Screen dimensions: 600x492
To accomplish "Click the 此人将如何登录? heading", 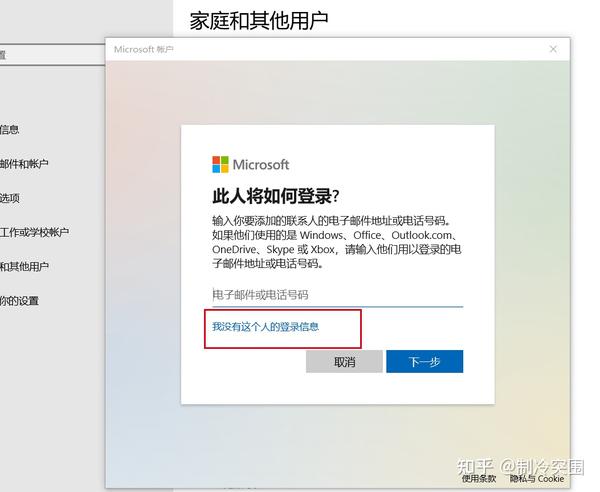I will tap(276, 196).
